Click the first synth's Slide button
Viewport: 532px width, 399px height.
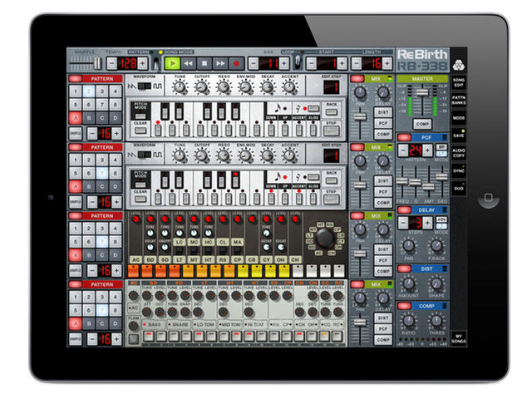tap(313, 130)
